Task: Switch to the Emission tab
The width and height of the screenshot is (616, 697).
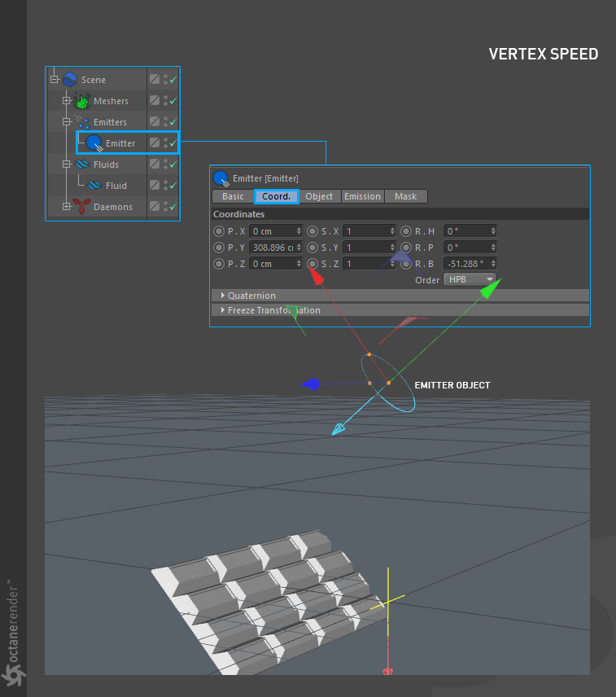Action: (x=362, y=196)
